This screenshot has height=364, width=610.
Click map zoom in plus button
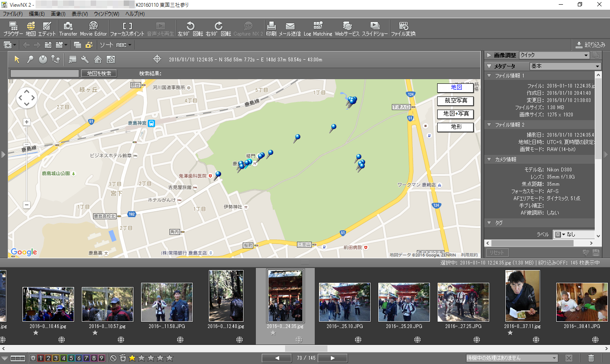tap(27, 122)
